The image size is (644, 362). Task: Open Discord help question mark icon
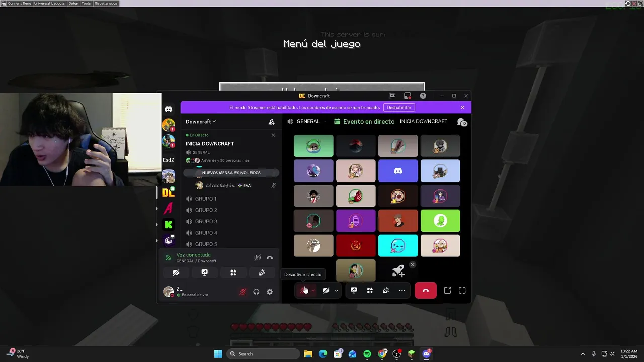(423, 96)
